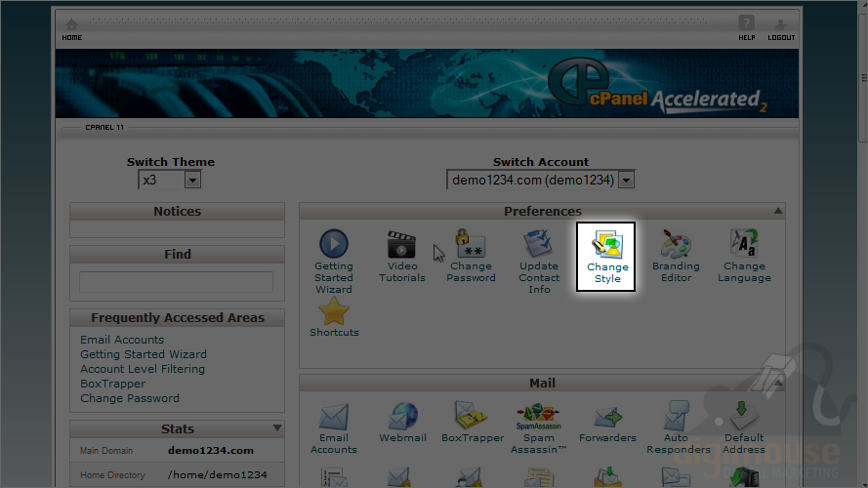The image size is (868, 488).
Task: Open the Email Accounts link in Frequently Accessed
Action: coord(122,340)
